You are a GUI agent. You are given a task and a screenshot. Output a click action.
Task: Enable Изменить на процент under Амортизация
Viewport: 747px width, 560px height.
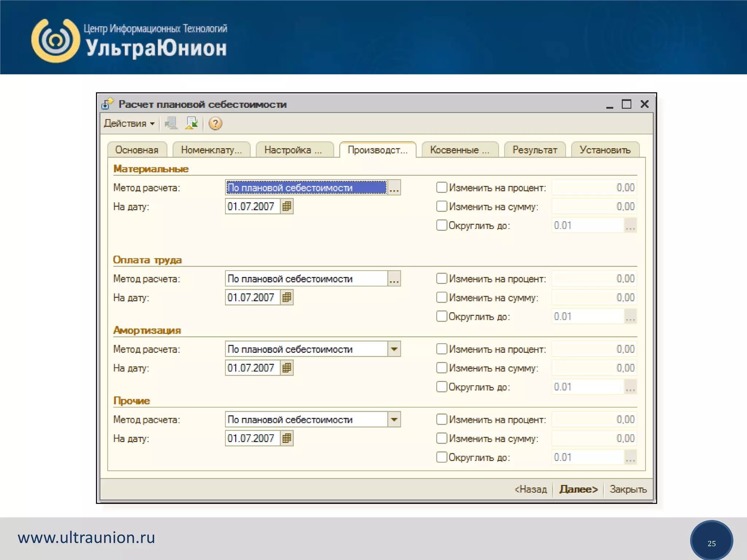(x=441, y=349)
